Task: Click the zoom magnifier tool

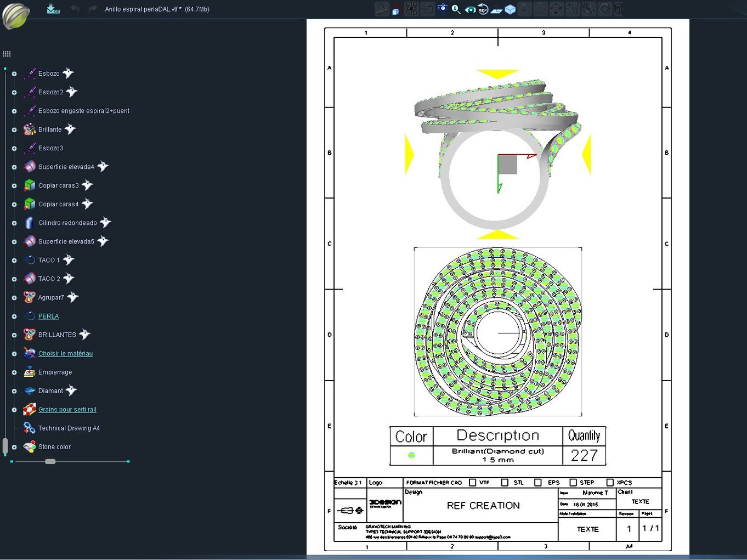Action: 456,9
